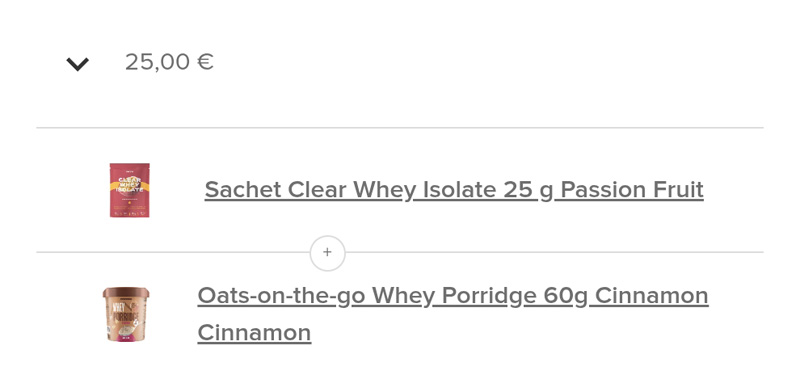Click the Oats-on-the-go text of the second product
Viewport: 800px width, 392px height.
click(281, 296)
